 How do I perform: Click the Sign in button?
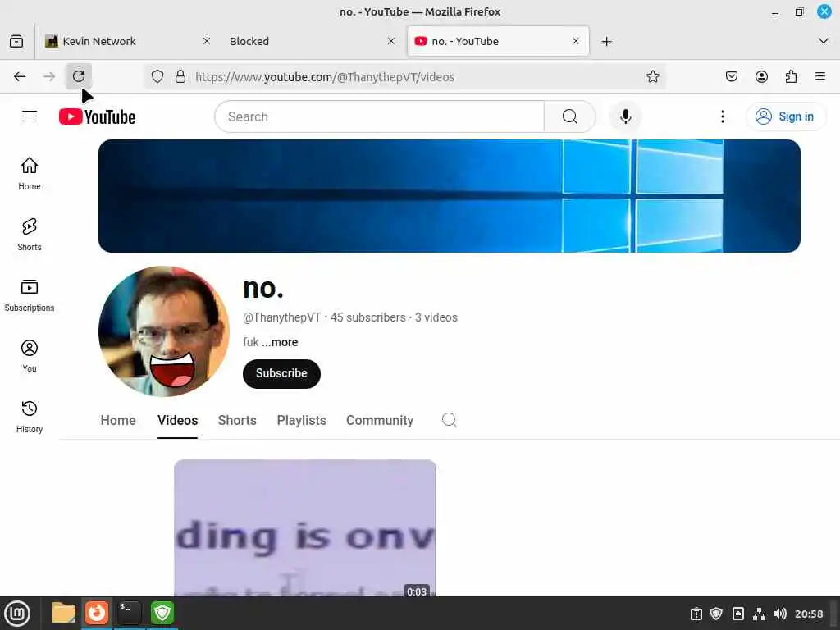coord(785,116)
